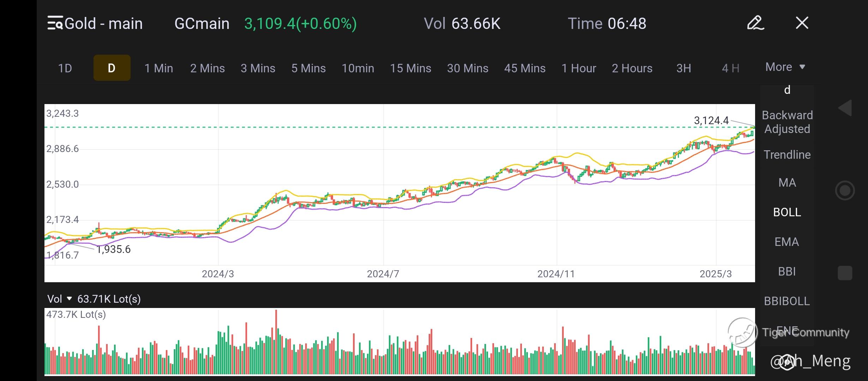Open the symbol search list icon
Image resolution: width=868 pixels, height=381 pixels.
55,23
